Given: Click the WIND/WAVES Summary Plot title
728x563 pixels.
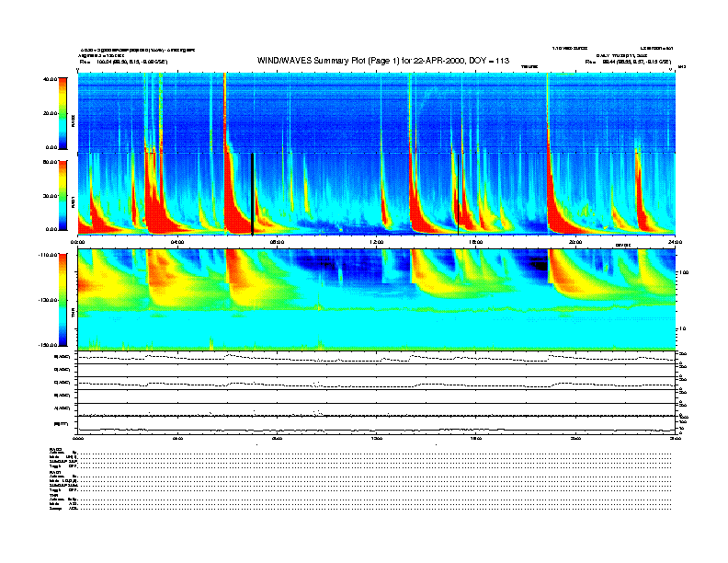Looking at the screenshot, I should click(x=384, y=61).
